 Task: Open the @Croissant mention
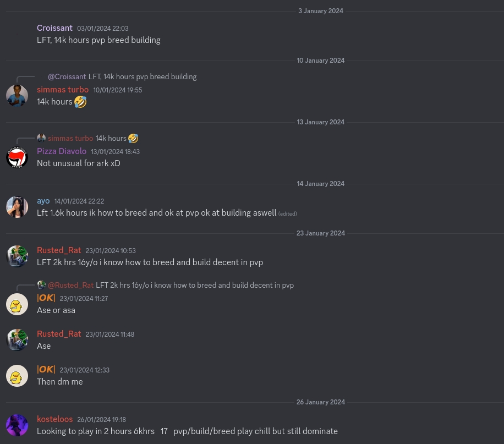pyautogui.click(x=67, y=76)
